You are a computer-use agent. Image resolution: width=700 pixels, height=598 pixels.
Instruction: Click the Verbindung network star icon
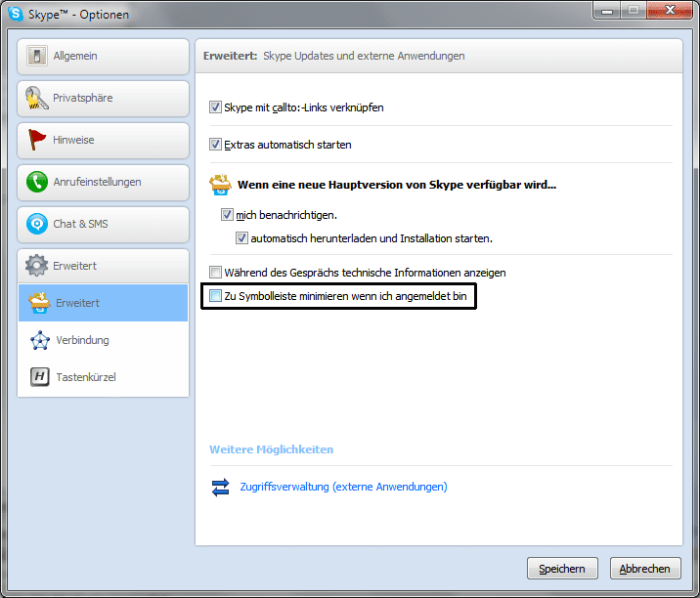pos(40,340)
